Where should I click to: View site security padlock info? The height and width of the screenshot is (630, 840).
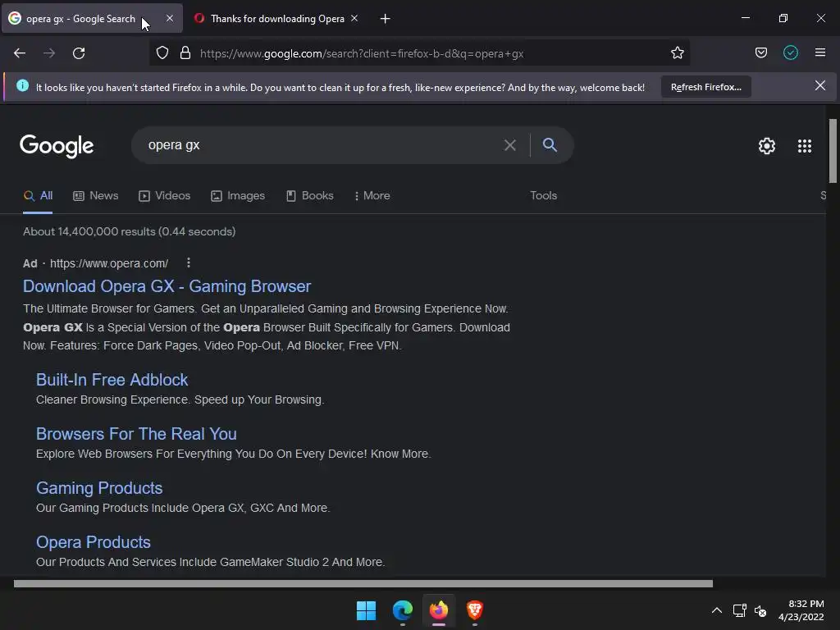click(x=185, y=53)
